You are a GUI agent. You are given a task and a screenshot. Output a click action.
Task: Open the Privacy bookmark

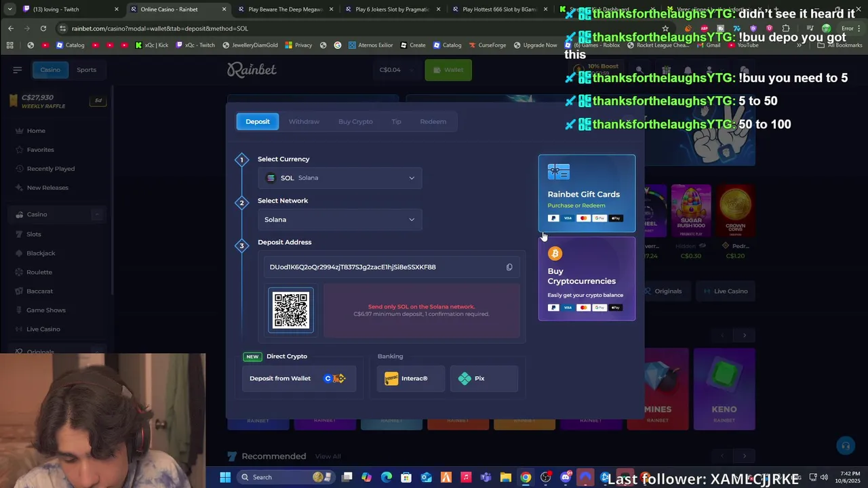tap(298, 45)
